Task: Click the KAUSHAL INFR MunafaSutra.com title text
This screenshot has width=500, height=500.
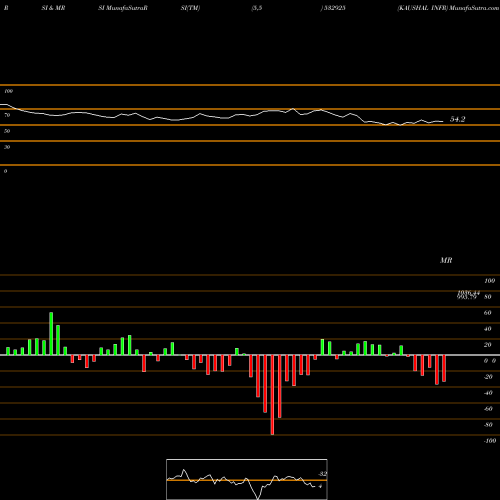Action: [x=448, y=8]
